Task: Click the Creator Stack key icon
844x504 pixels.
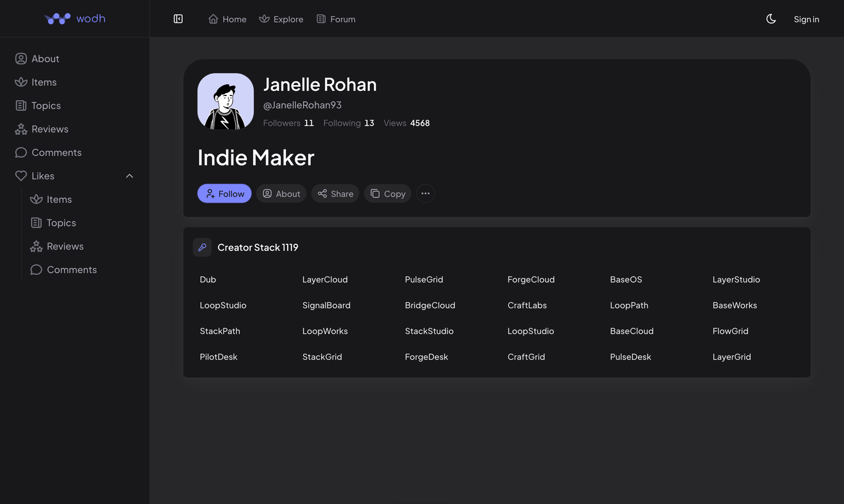Action: (x=202, y=247)
